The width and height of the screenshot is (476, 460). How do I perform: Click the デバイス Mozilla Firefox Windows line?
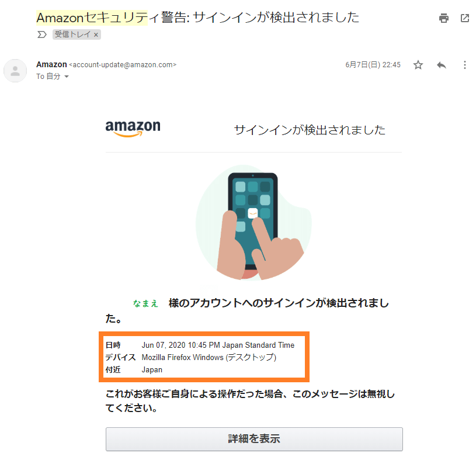point(190,357)
